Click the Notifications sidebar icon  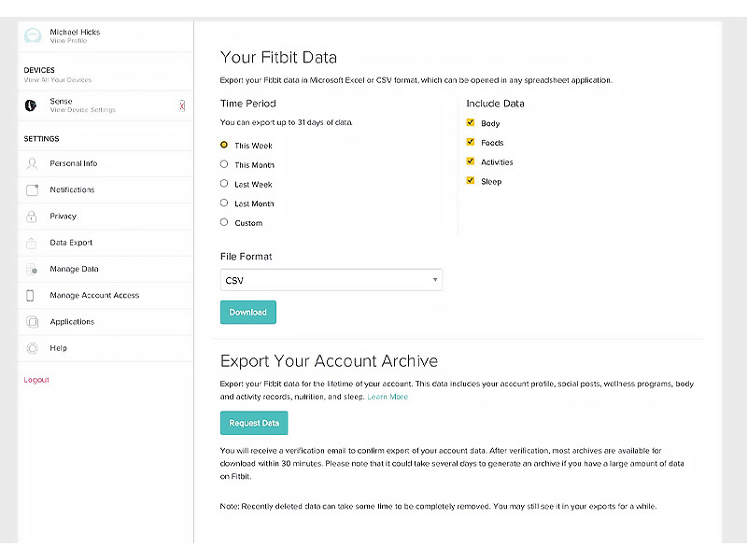(32, 190)
